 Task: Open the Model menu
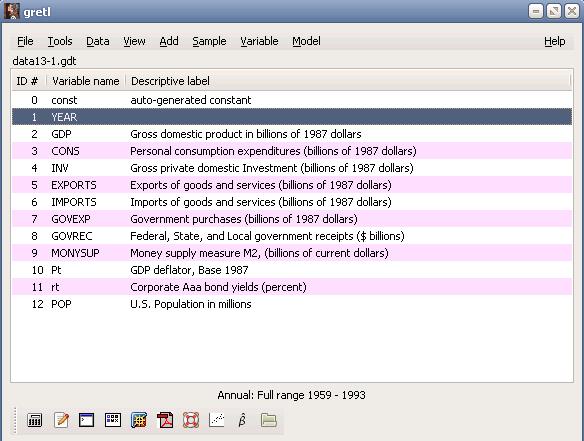coord(306,41)
